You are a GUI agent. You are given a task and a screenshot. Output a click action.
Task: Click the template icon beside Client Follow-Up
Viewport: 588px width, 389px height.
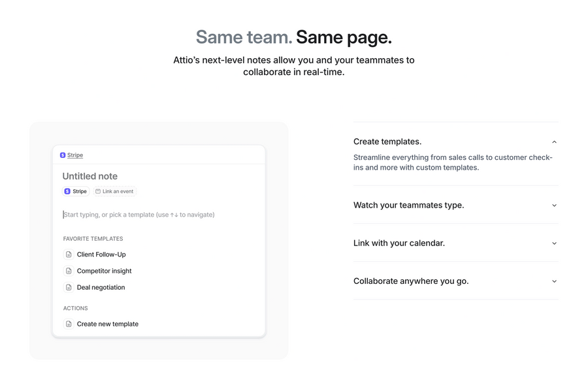tap(69, 255)
